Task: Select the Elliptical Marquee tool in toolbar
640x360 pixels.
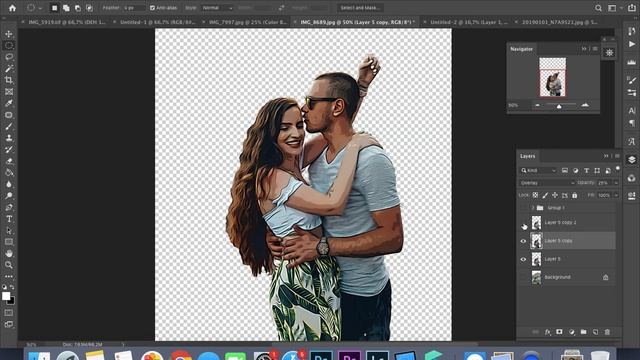Action: point(9,46)
